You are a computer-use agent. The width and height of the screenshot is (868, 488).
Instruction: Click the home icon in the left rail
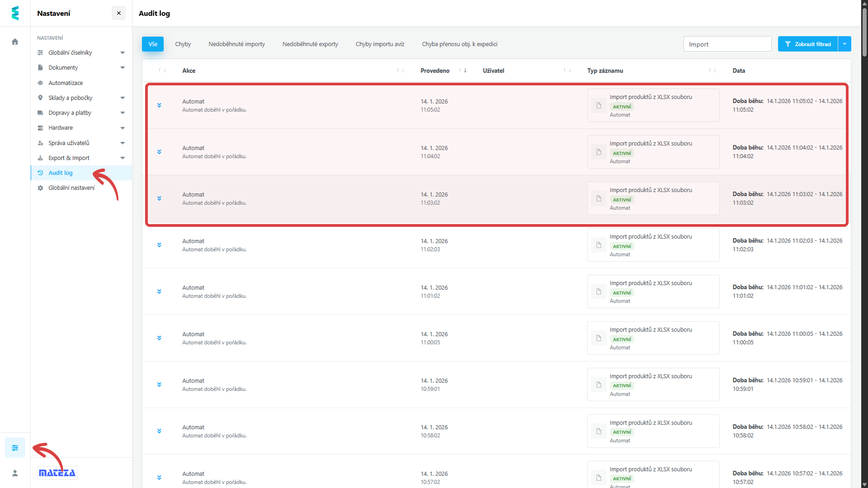coord(15,42)
